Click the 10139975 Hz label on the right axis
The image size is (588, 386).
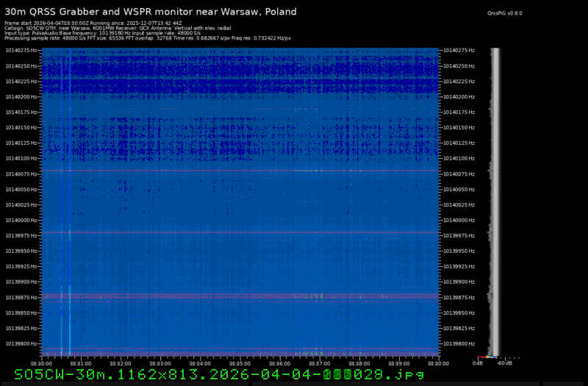coord(459,235)
